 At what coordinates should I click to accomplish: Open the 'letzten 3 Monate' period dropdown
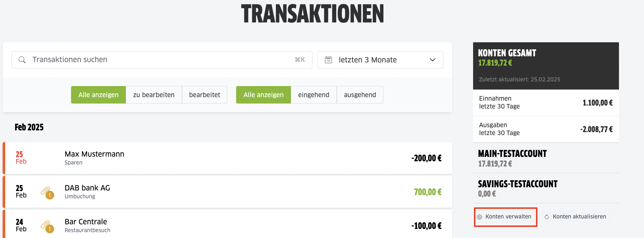(380, 60)
